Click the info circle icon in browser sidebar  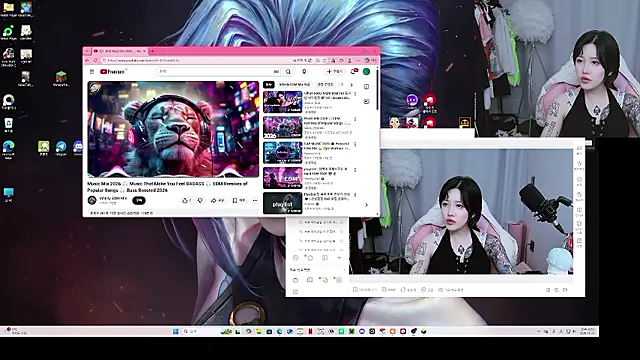point(367,87)
